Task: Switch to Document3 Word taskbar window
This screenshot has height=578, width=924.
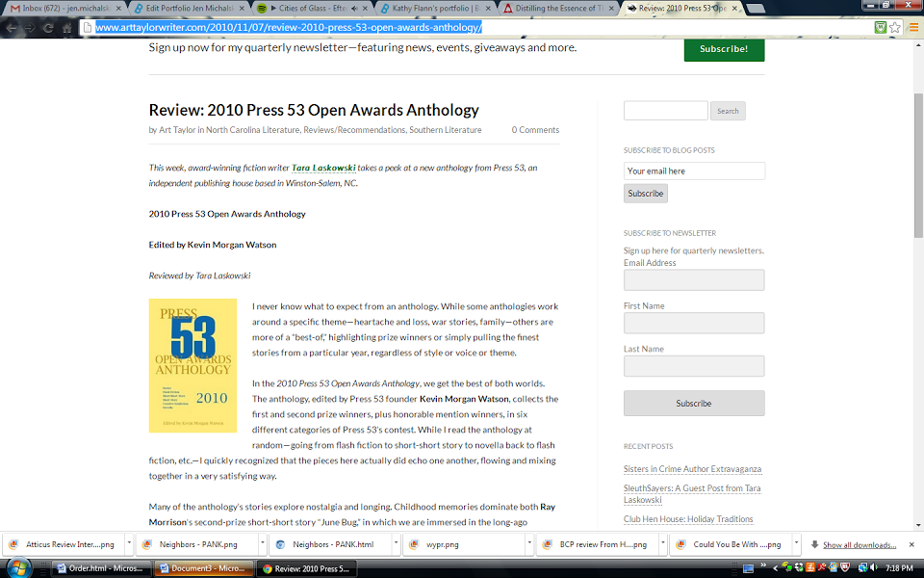Action: [204, 568]
